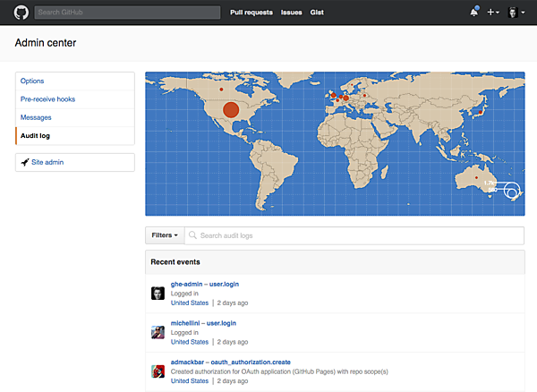
Task: Select Options in the admin sidebar
Action: [32, 81]
